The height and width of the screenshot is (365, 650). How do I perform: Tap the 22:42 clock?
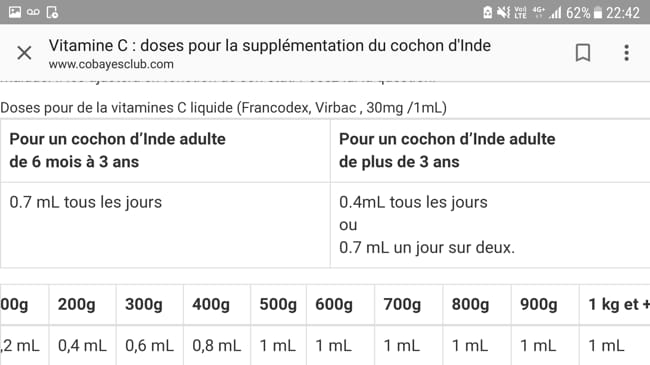pyautogui.click(x=623, y=13)
